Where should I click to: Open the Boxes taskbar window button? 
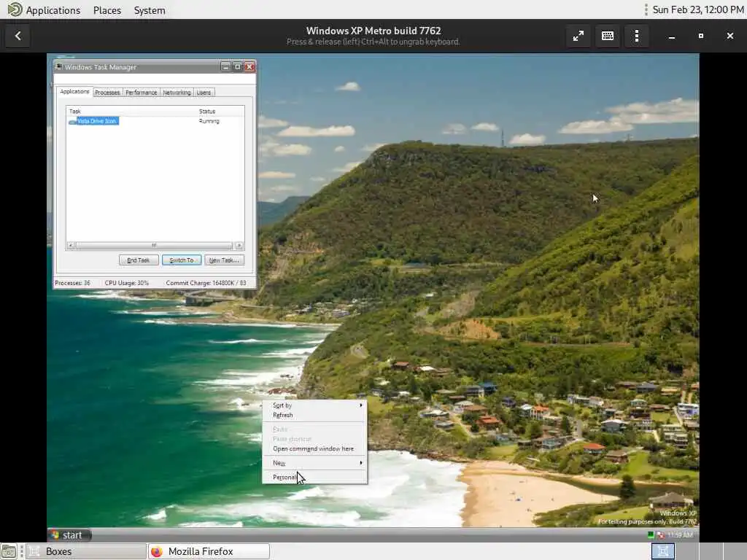pos(86,551)
